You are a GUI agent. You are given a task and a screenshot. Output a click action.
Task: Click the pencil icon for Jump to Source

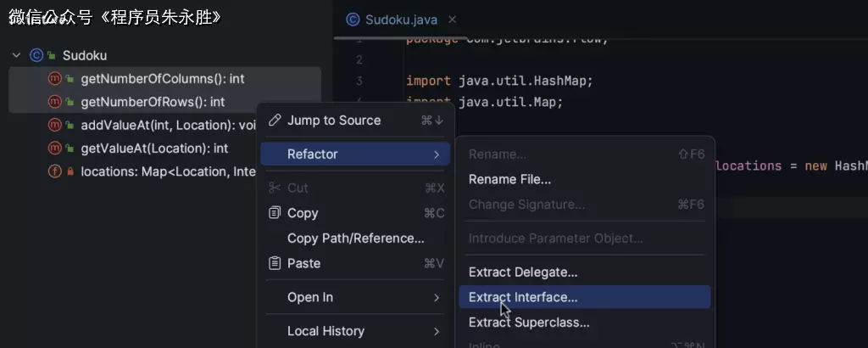[x=275, y=121]
